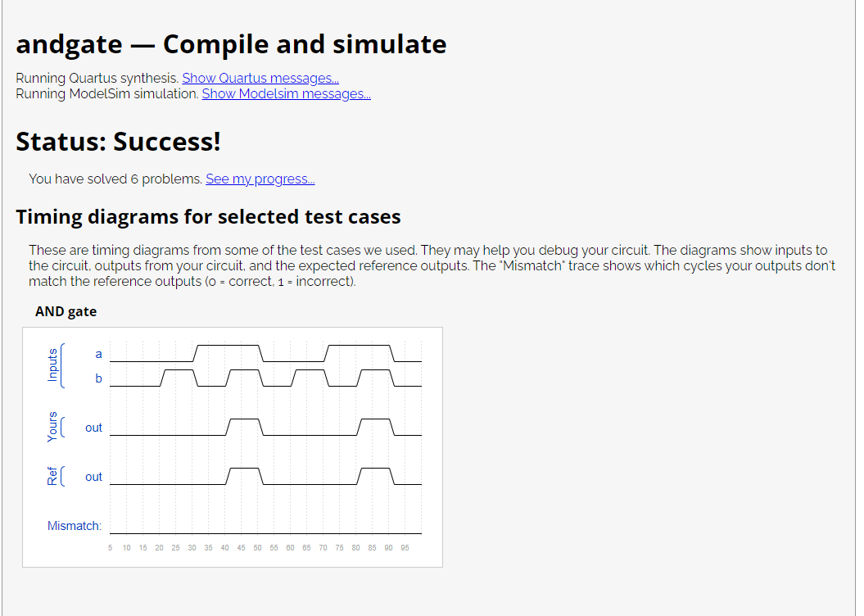Click input signal label 'b'
The height and width of the screenshot is (616, 864).
pos(98,378)
